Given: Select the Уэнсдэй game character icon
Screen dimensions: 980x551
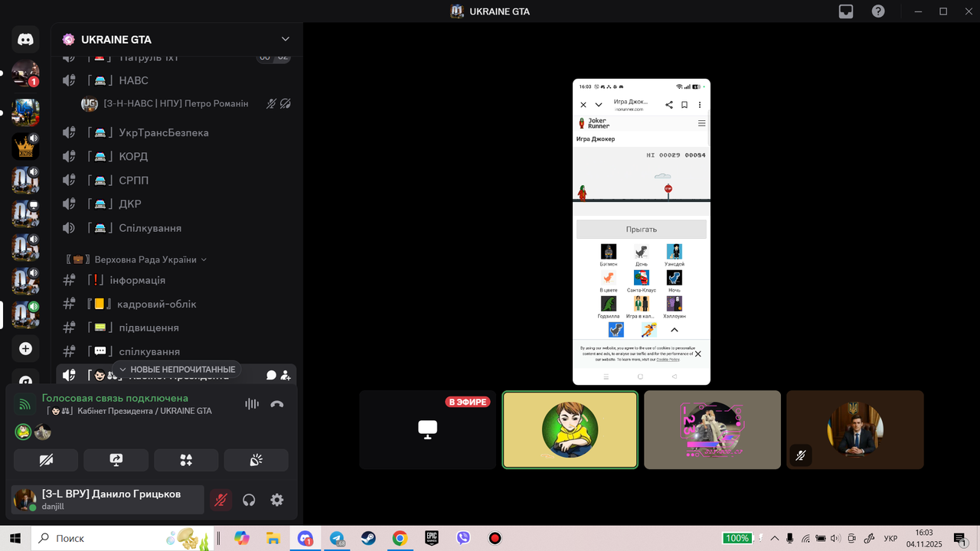Looking at the screenshot, I should coord(675,252).
